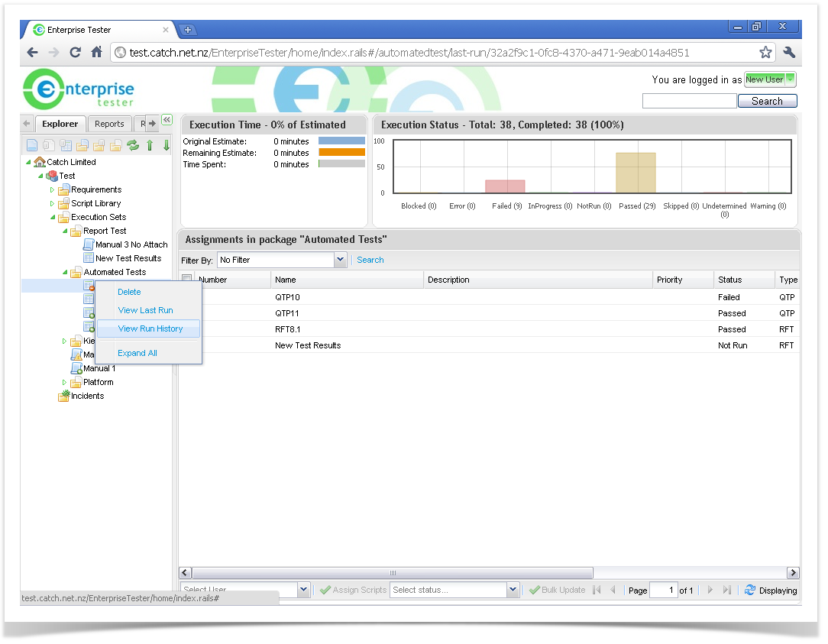Click the green move up arrow

(x=150, y=145)
